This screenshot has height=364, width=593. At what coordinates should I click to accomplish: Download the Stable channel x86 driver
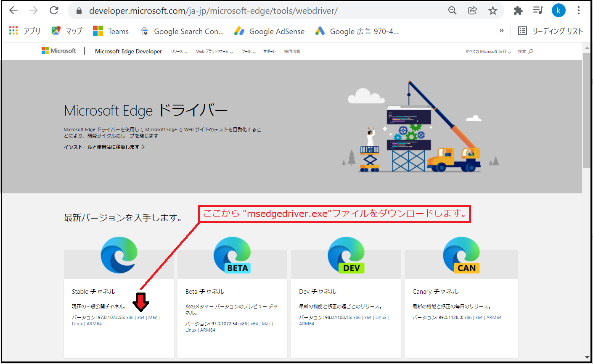pos(130,317)
